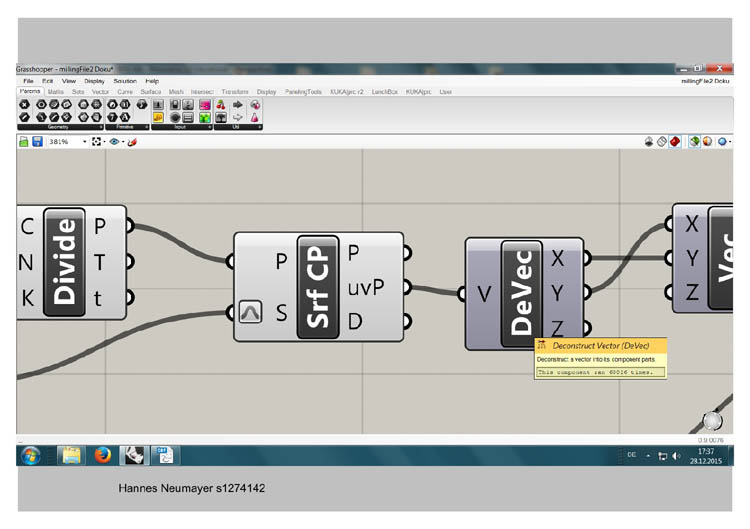Click the pink bubble icon above the flask
750x529 pixels.
pos(255,104)
